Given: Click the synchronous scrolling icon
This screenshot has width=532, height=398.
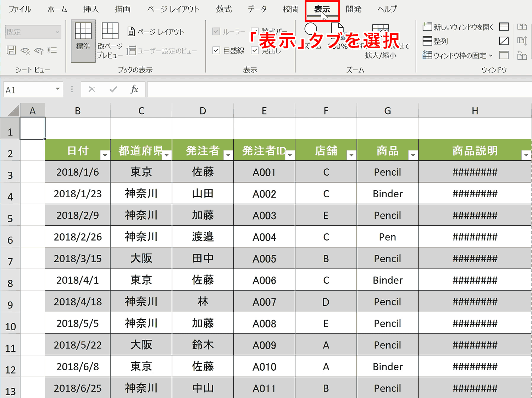Looking at the screenshot, I should tap(522, 41).
